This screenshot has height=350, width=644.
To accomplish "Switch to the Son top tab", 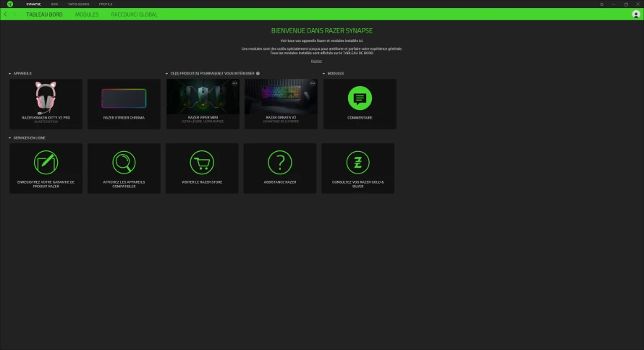I will [54, 4].
